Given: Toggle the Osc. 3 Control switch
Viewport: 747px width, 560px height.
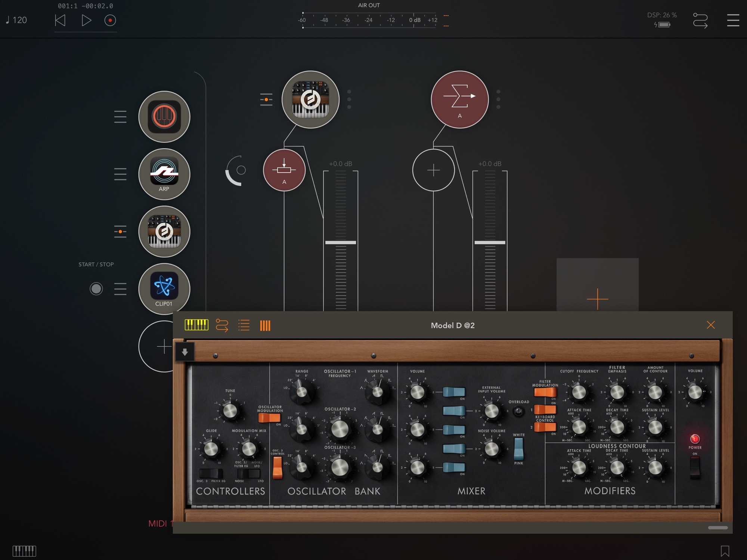Looking at the screenshot, I should (277, 467).
